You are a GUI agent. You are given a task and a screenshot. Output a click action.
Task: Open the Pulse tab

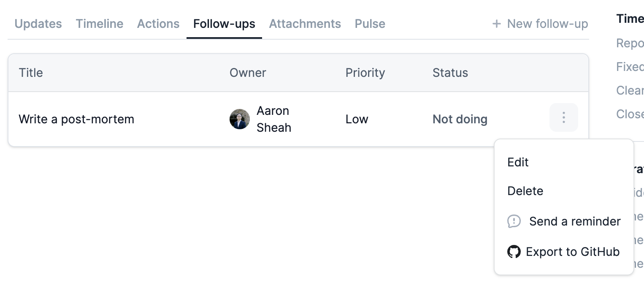point(370,24)
